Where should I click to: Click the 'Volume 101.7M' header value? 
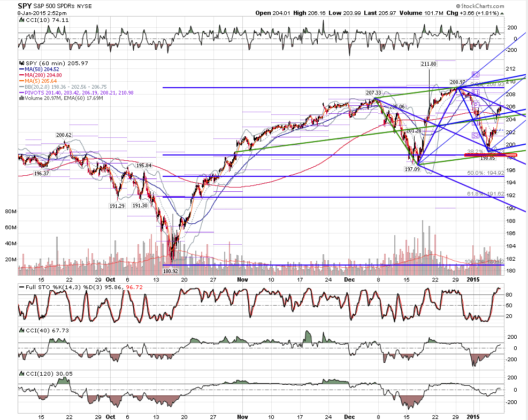421,13
